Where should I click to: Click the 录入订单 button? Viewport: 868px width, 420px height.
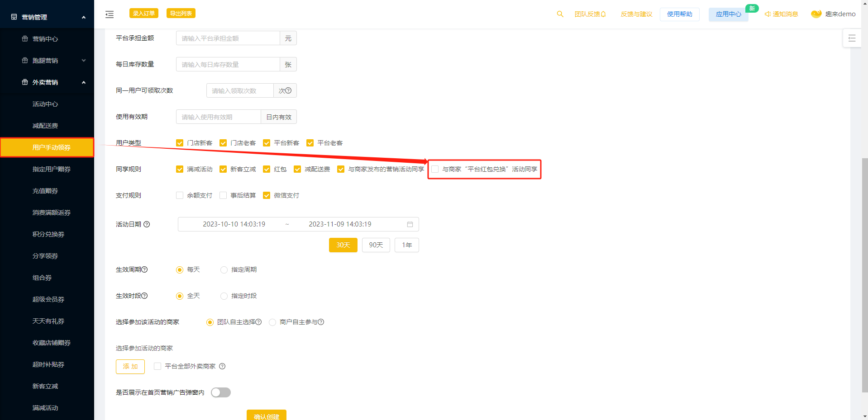pos(144,13)
